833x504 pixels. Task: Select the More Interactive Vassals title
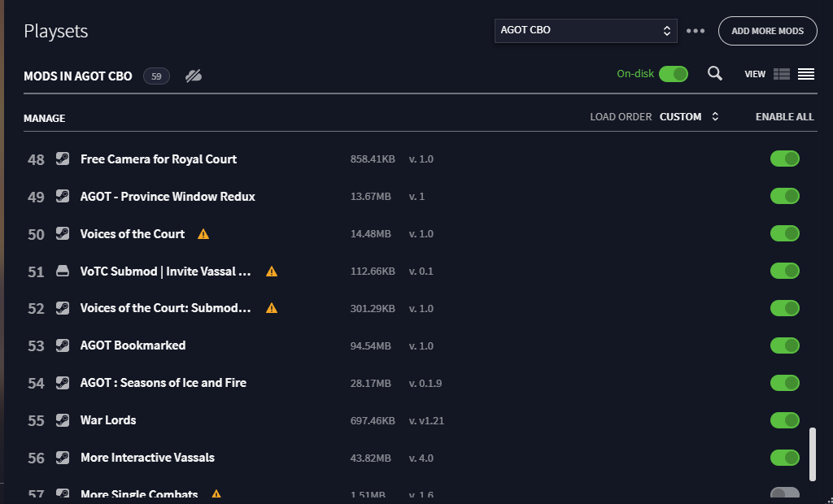coord(147,458)
